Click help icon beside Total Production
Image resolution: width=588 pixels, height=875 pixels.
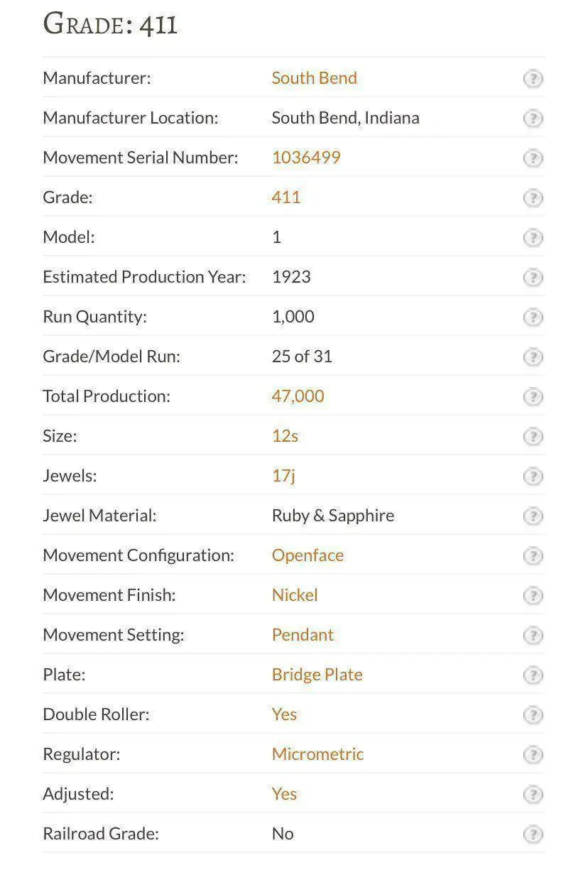[x=533, y=397]
